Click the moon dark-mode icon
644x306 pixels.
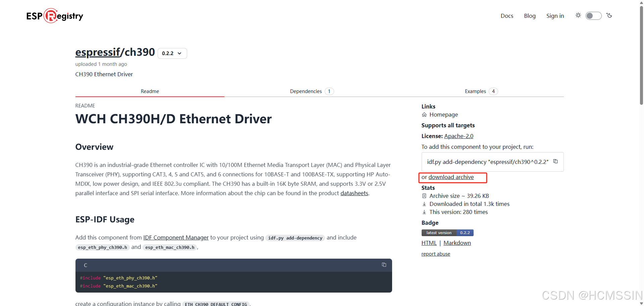[609, 15]
